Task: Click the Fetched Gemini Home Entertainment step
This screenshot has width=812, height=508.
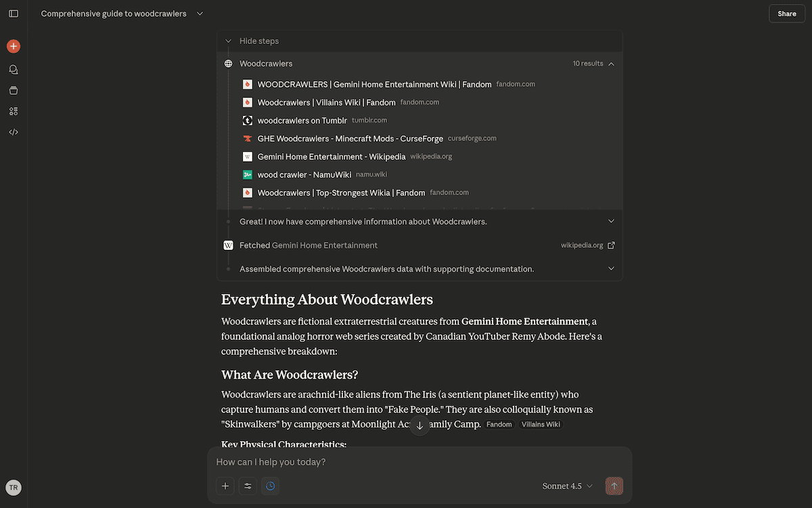Action: [420, 245]
